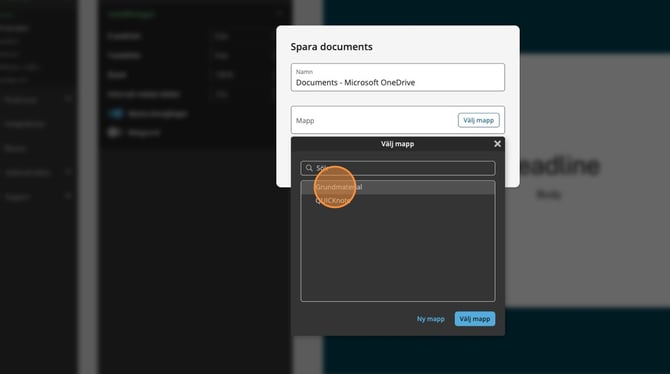Viewport: 670px width, 374px height.
Task: Select the Grundmaterial folder row
Action: [397, 187]
